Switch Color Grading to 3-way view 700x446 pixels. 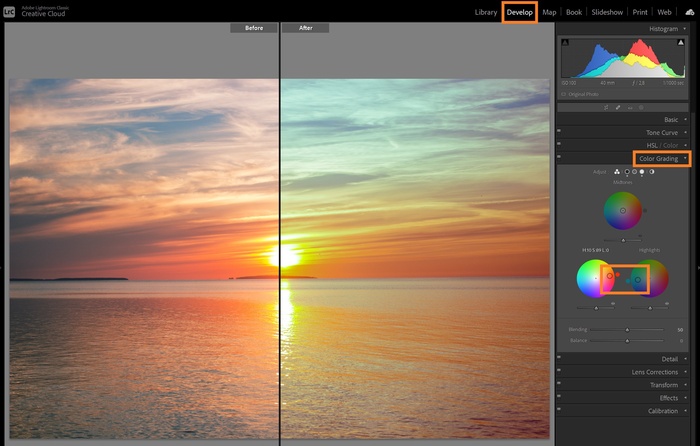coord(617,172)
